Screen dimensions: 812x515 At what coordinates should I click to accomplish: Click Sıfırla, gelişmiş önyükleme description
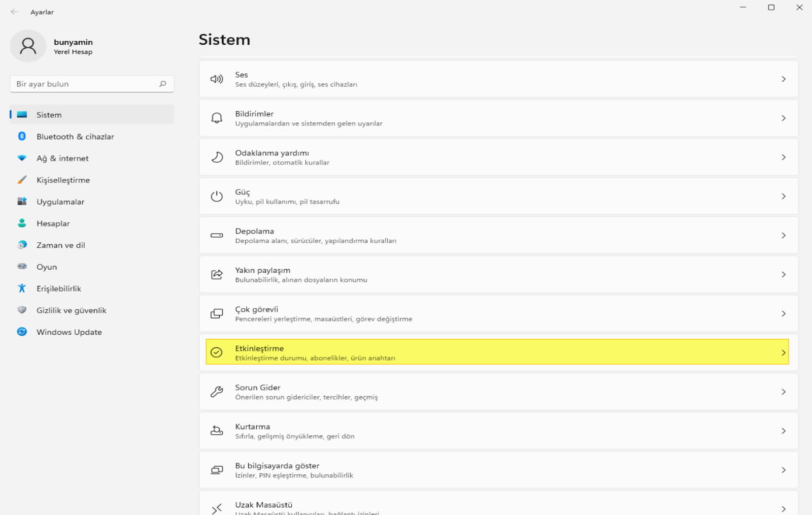(295, 436)
